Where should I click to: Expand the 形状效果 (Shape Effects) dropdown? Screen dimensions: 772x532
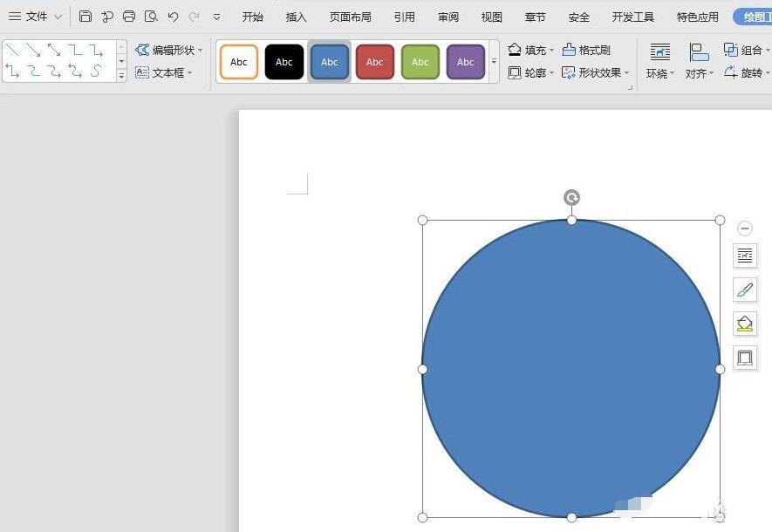coord(597,72)
